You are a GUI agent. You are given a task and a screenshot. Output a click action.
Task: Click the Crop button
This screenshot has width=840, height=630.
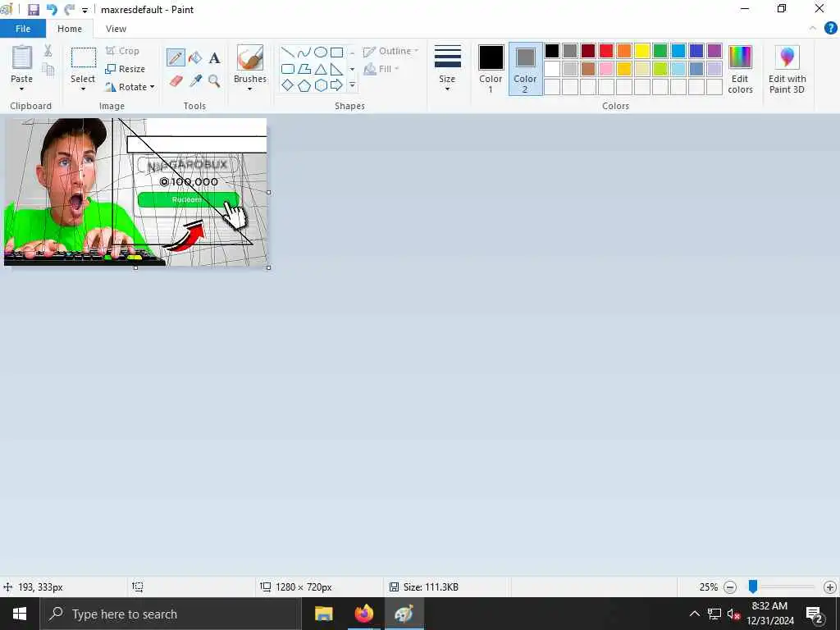122,51
